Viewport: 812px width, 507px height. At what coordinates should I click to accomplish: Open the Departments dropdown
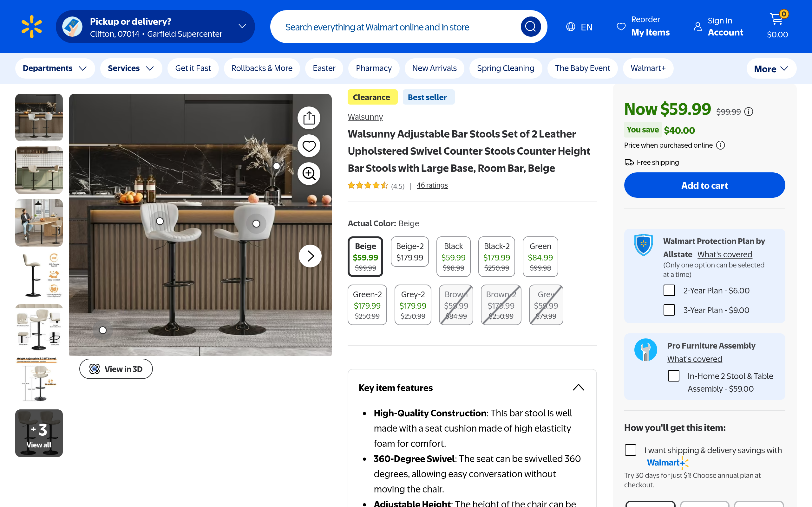tap(55, 68)
